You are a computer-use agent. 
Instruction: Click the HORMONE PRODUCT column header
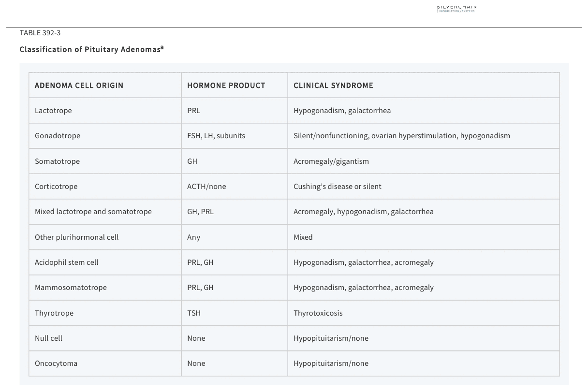point(235,86)
